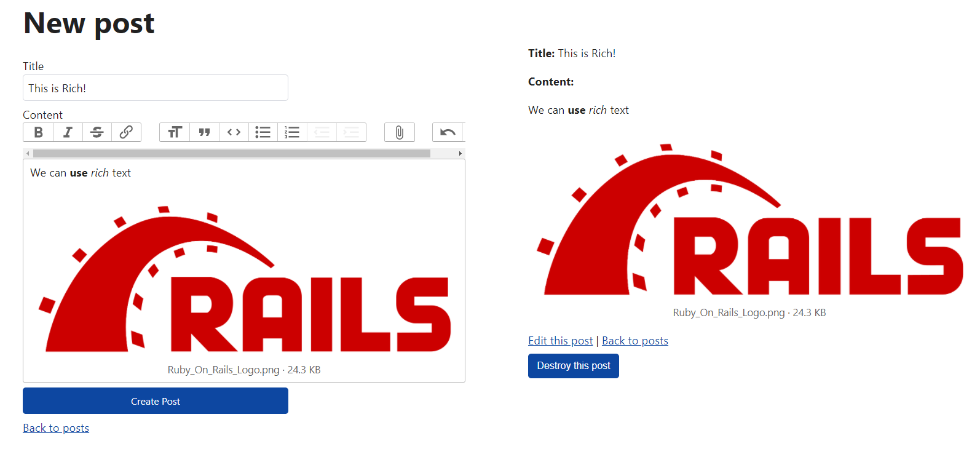Viewport: 980px width, 449px height.
Task: Attach a file with the paperclip icon
Action: [400, 132]
